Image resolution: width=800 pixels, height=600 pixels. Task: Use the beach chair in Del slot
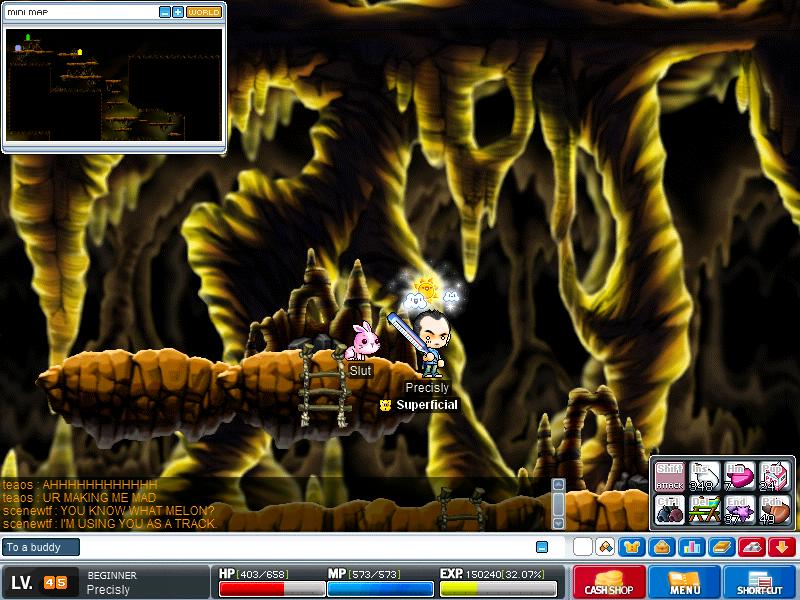point(704,509)
